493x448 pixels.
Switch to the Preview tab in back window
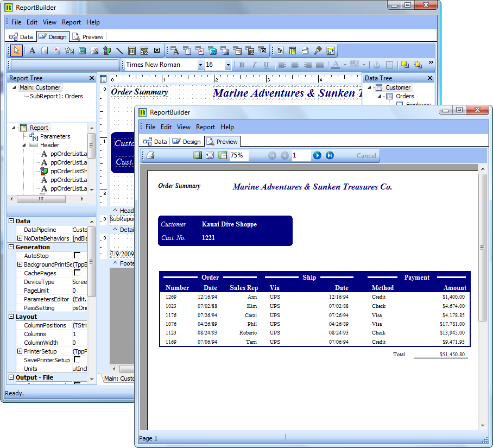click(x=88, y=37)
